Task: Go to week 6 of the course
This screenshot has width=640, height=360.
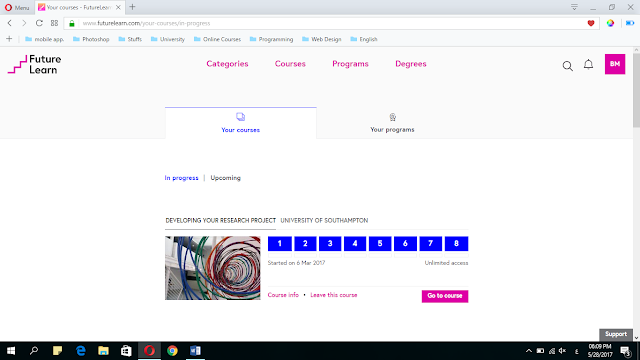Action: pos(405,244)
